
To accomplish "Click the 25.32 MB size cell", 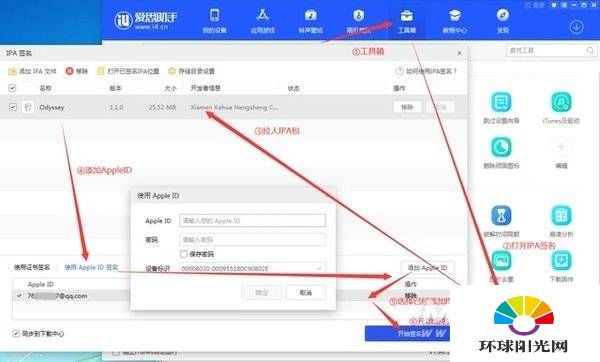I will pos(161,108).
